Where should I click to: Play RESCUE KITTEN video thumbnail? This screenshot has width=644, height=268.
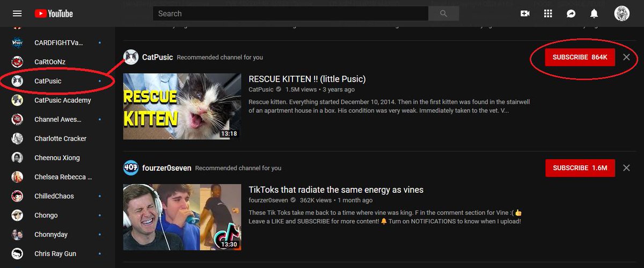(182, 106)
